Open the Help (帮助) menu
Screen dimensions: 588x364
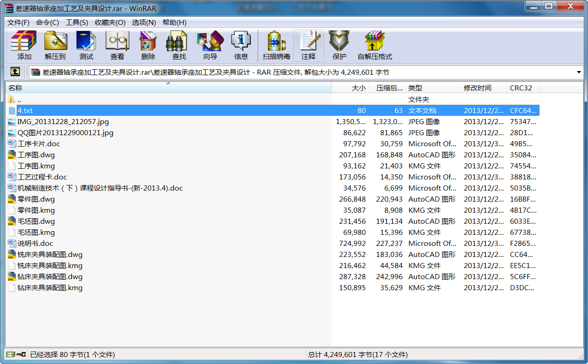tap(174, 22)
